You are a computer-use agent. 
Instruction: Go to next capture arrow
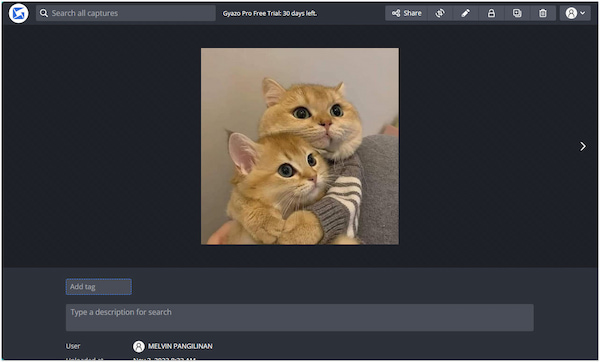tap(582, 146)
